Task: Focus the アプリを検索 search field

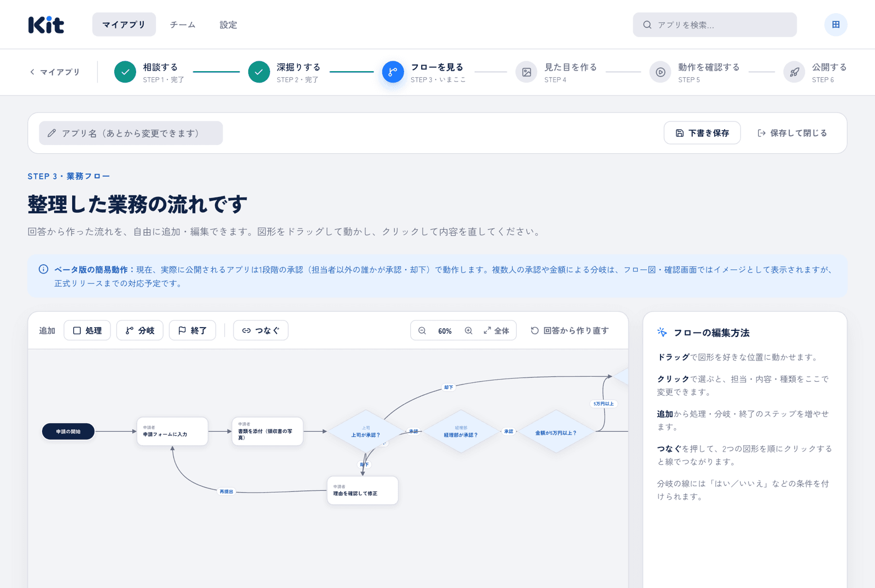Action: tap(715, 25)
